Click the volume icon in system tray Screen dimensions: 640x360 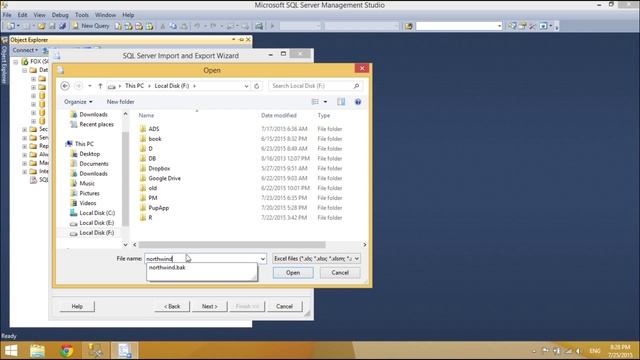click(x=578, y=351)
